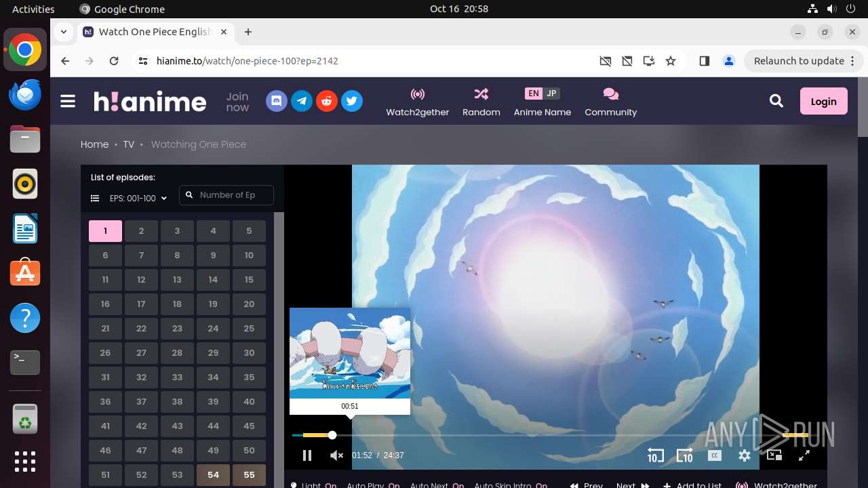Click the address bar URL
This screenshot has width=868, height=488.
(248, 61)
